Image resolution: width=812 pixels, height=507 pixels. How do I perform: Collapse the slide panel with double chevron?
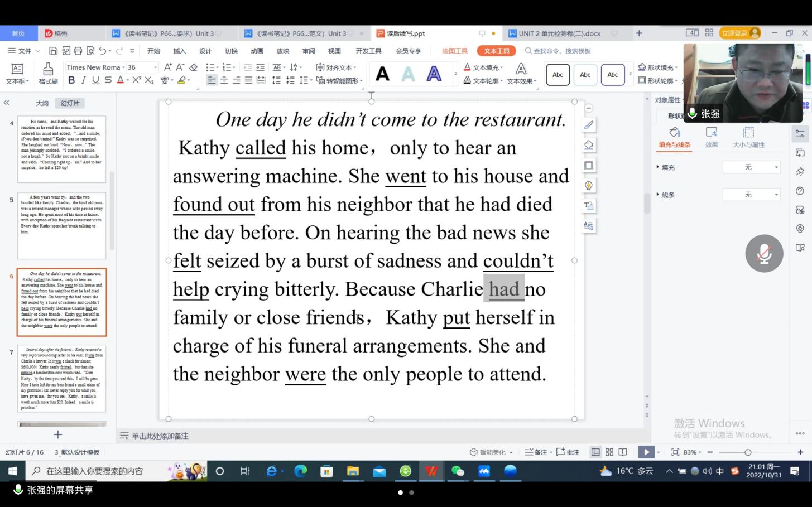7,103
